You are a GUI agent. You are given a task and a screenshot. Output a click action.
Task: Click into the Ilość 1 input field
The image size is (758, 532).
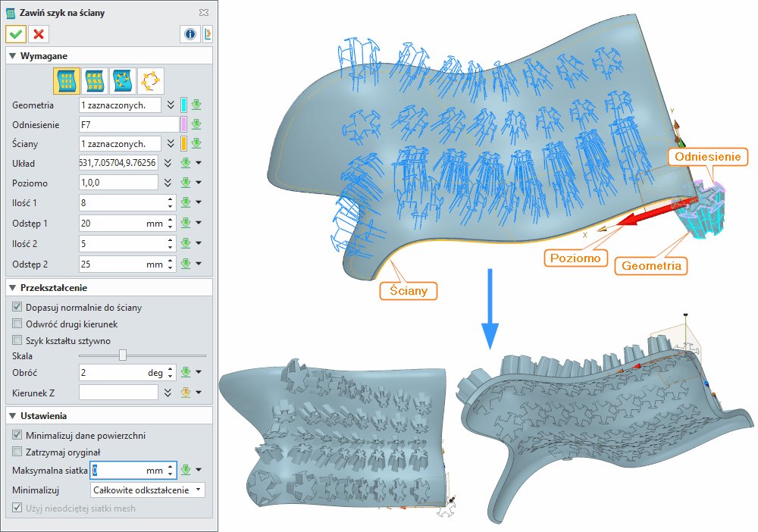(121, 202)
